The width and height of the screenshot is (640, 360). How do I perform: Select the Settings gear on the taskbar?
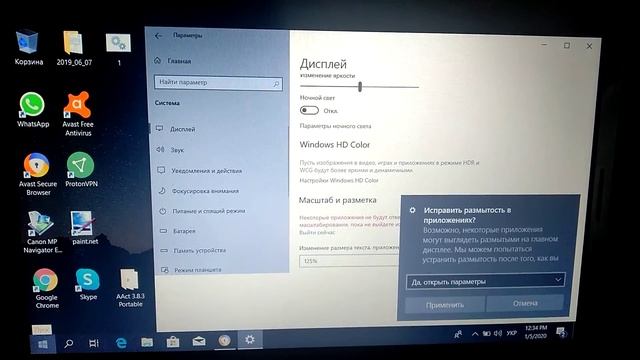tap(250, 340)
